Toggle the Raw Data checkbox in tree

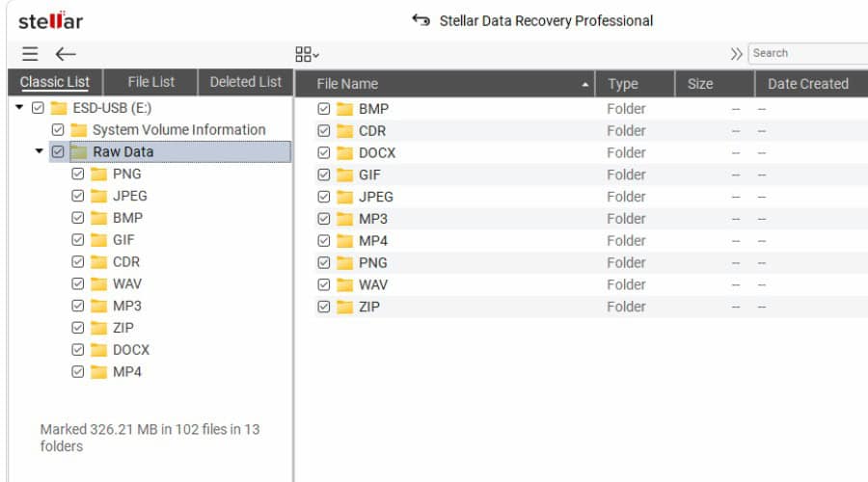58,151
